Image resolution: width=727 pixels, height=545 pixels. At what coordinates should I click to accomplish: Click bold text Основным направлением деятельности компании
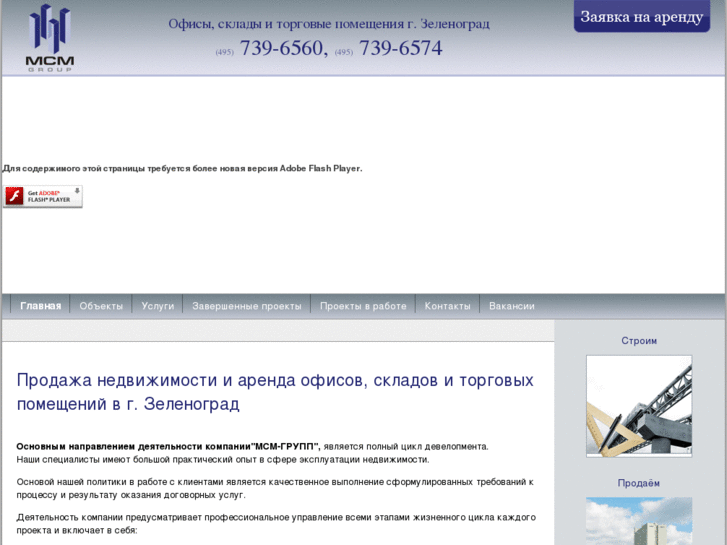(x=168, y=447)
